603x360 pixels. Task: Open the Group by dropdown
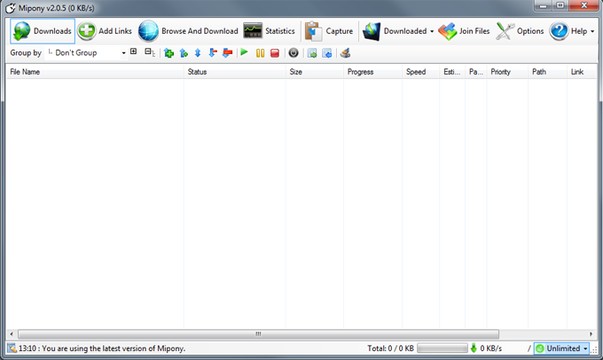pyautogui.click(x=87, y=53)
